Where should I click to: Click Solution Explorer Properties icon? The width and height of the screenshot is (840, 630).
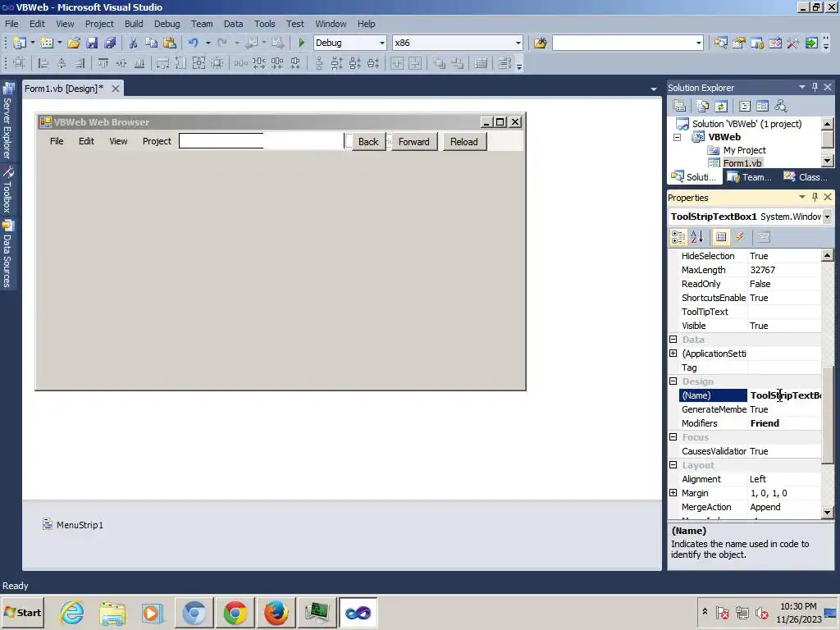[679, 106]
